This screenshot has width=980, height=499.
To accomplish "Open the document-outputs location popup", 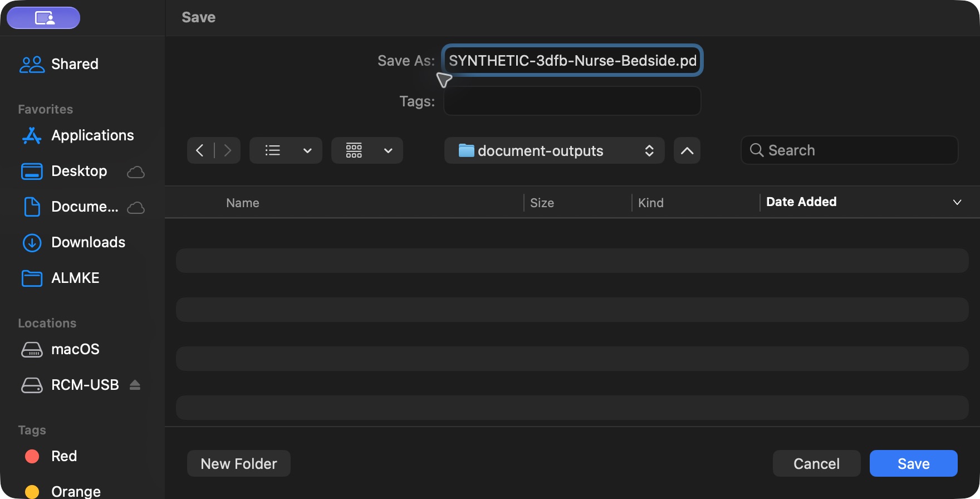I will [x=555, y=150].
